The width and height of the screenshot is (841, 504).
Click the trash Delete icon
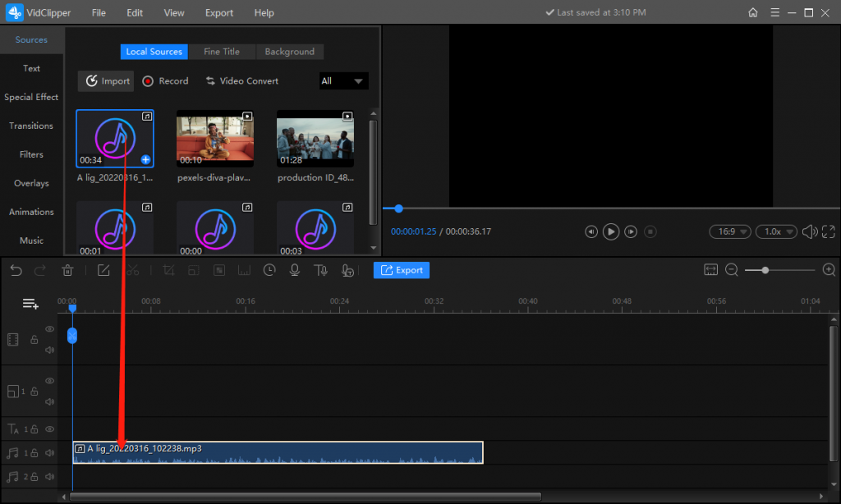pyautogui.click(x=68, y=270)
